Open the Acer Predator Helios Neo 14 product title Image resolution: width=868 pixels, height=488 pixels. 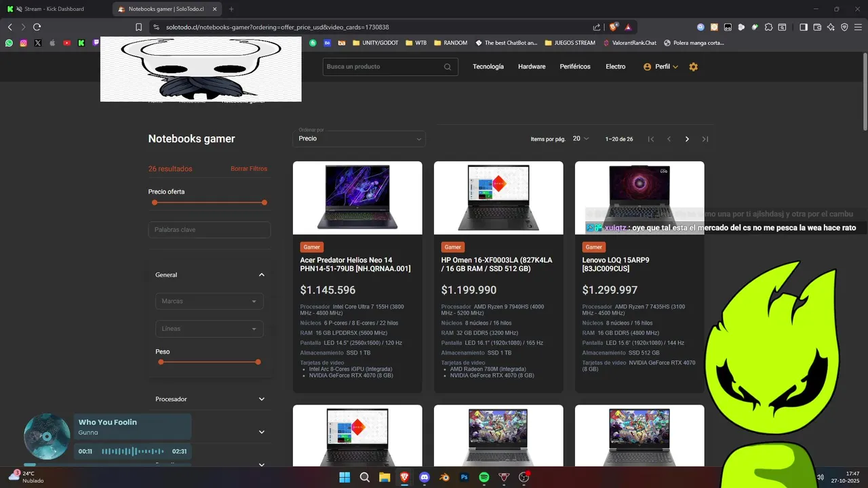coord(355,264)
